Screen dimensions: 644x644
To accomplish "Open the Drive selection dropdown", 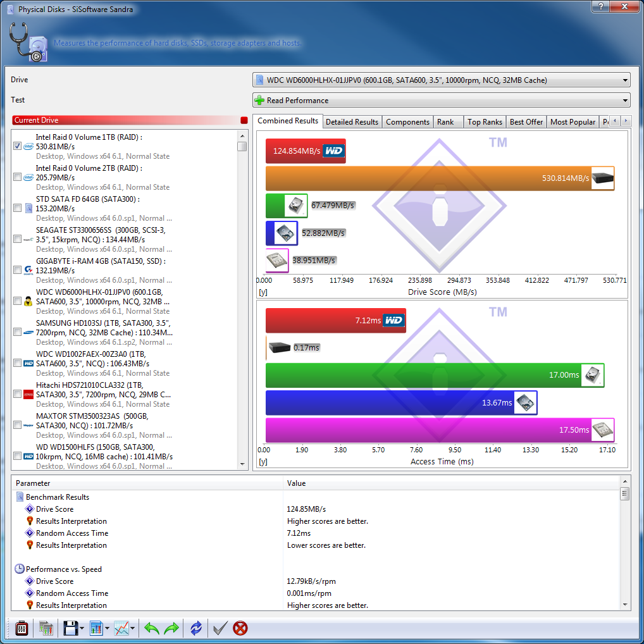I will (x=442, y=80).
